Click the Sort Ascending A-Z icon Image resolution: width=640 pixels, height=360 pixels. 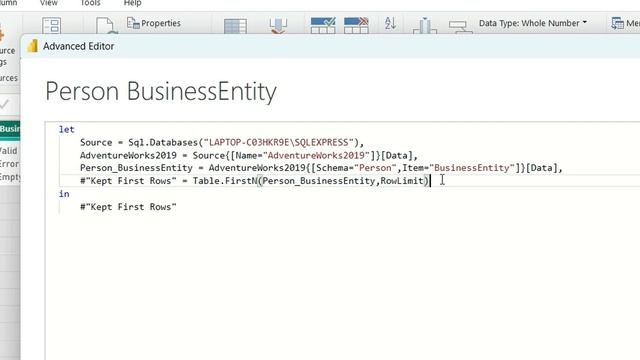point(390,23)
